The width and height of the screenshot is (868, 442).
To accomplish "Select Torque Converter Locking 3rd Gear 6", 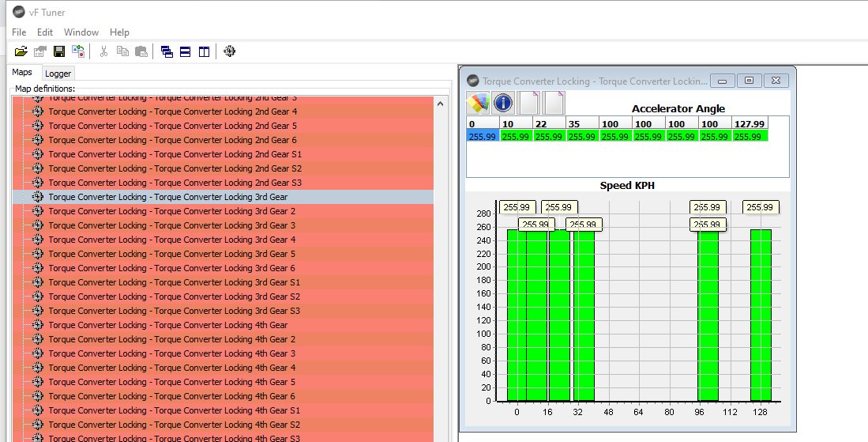I will point(223,268).
